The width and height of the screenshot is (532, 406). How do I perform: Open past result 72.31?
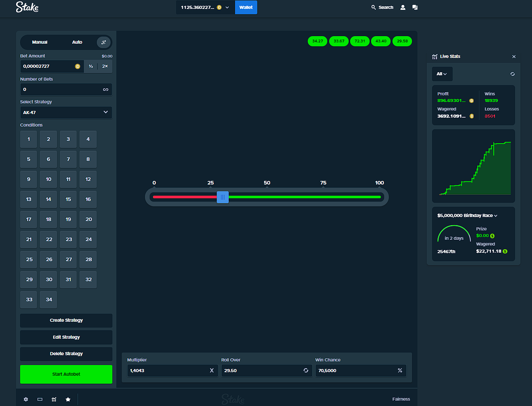359,41
